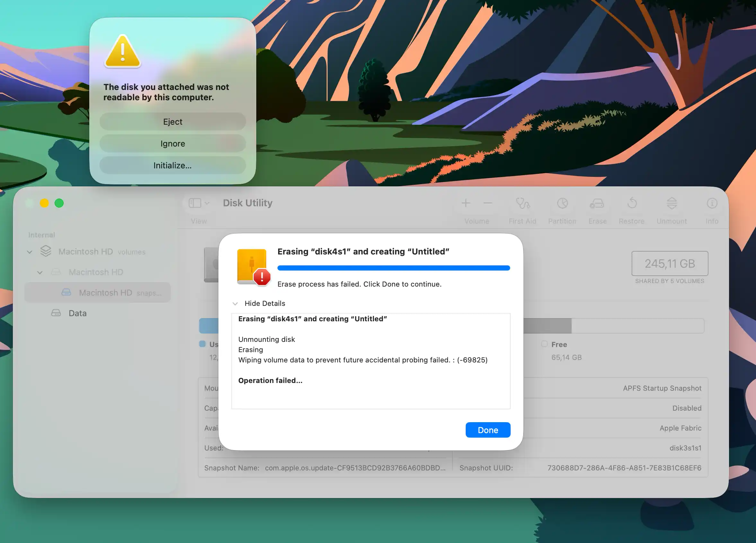This screenshot has height=543, width=756.
Task: Select the Data volume in sidebar
Action: (x=97, y=313)
